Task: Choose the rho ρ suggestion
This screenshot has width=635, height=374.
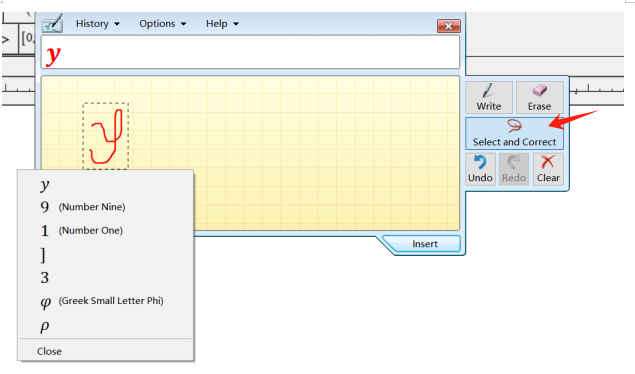Action: 105,325
